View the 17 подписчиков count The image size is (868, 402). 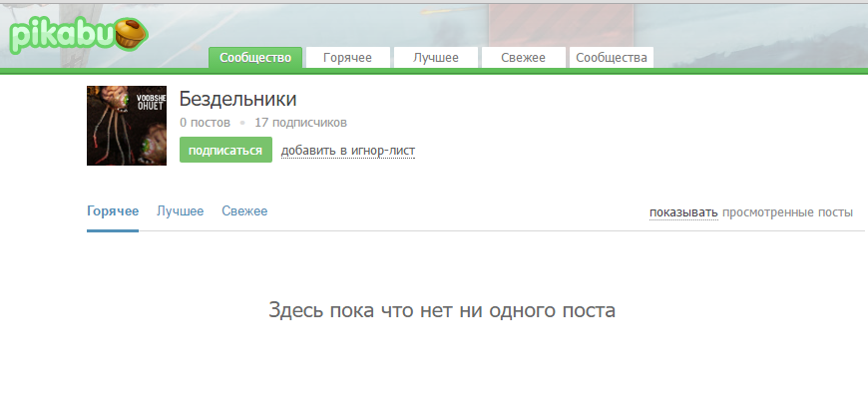tap(300, 123)
